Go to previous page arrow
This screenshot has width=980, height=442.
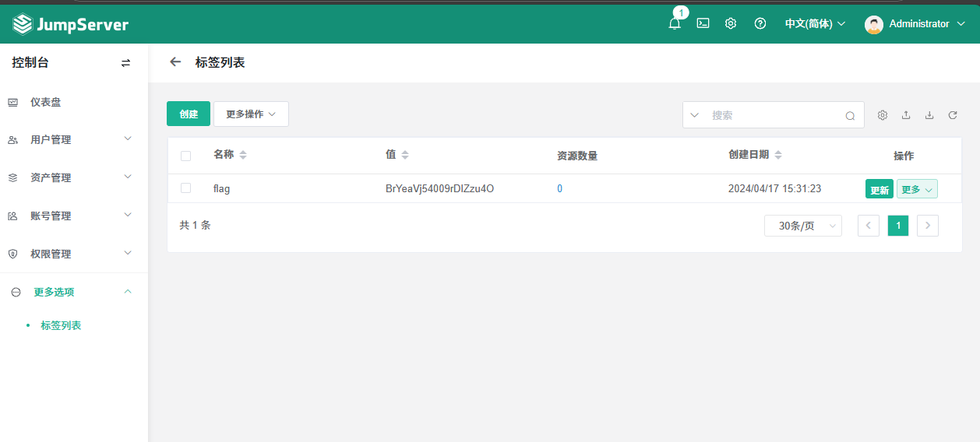(869, 226)
